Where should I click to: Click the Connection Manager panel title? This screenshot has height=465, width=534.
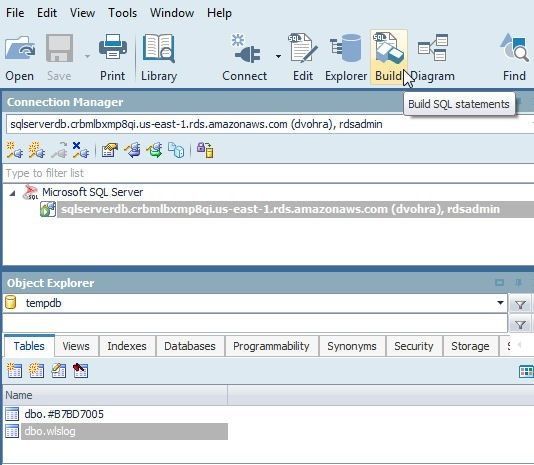click(x=65, y=102)
